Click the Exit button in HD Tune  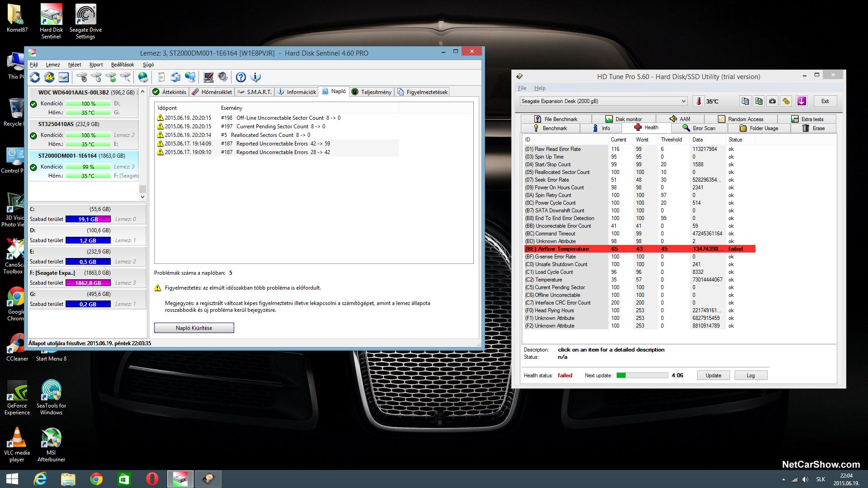point(825,101)
